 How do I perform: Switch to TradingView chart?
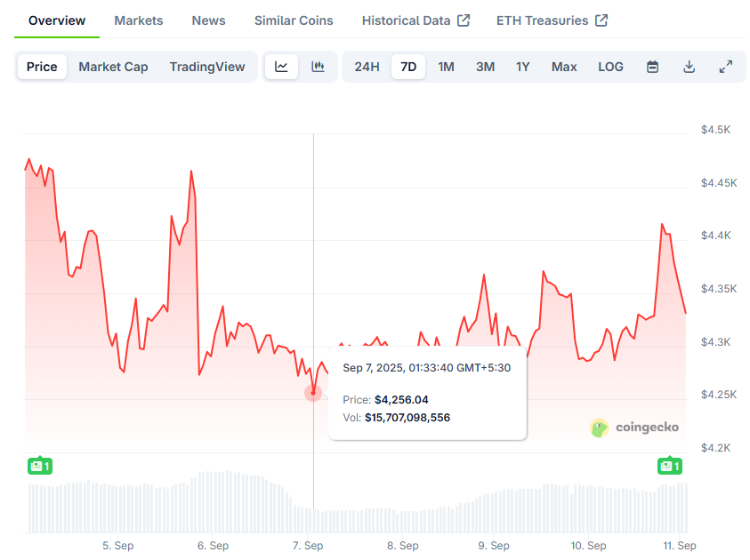tap(206, 67)
